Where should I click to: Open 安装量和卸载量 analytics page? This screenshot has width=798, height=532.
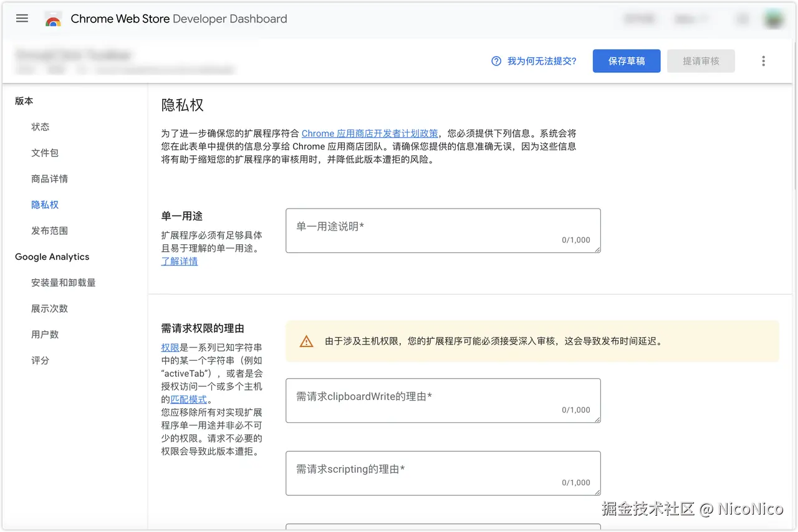pos(64,282)
